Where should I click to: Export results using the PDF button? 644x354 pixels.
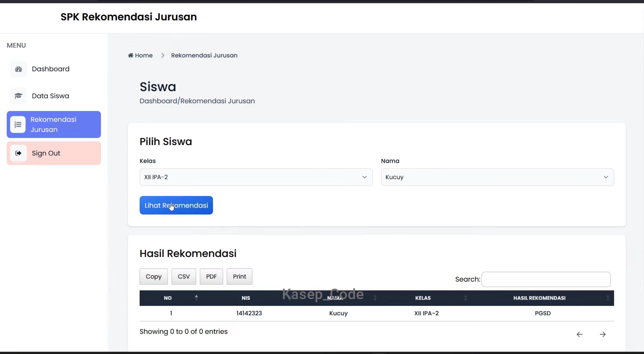pos(211,276)
